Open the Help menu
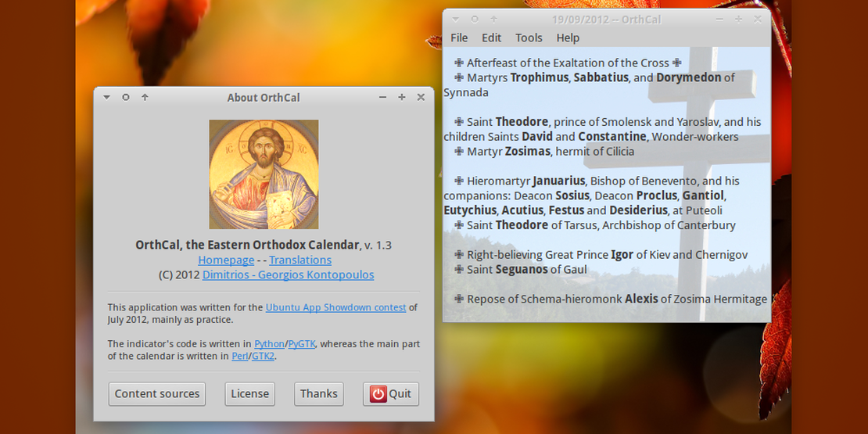868x434 pixels. [x=568, y=38]
